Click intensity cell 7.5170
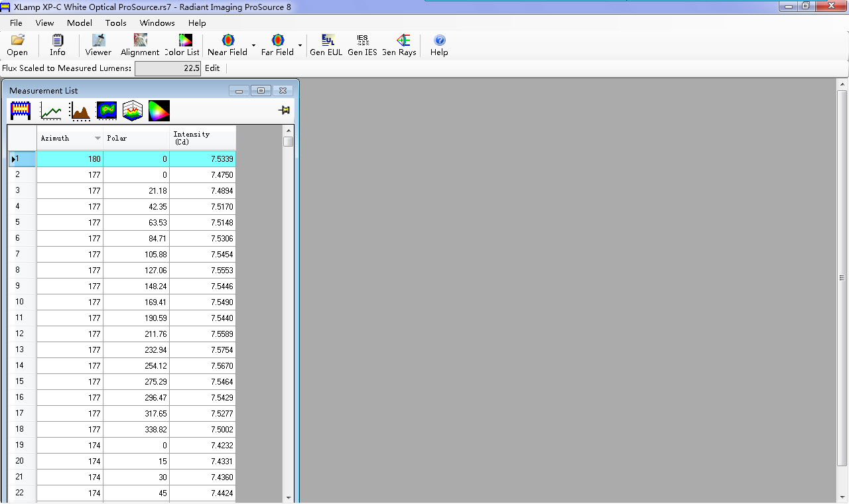The height and width of the screenshot is (504, 849). (x=203, y=207)
